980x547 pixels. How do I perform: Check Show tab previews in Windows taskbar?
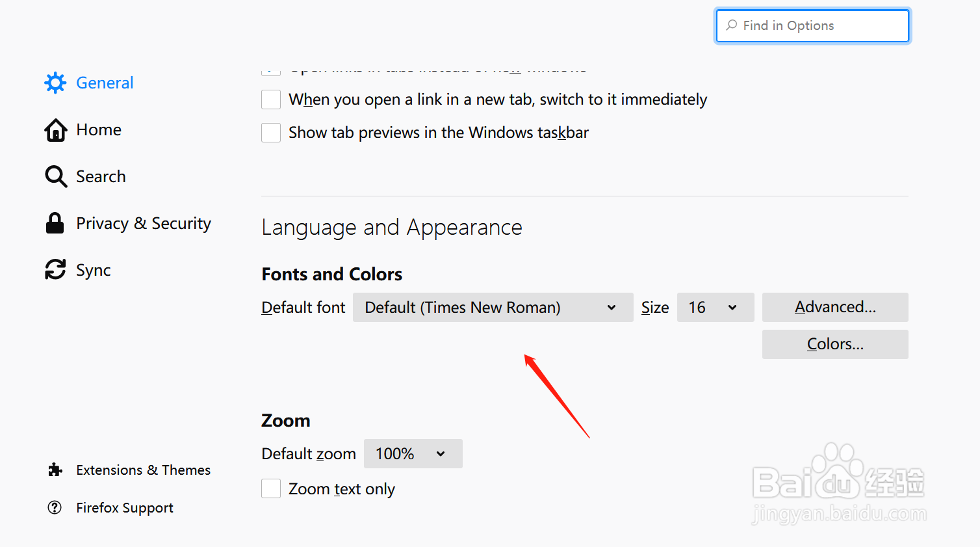[271, 133]
